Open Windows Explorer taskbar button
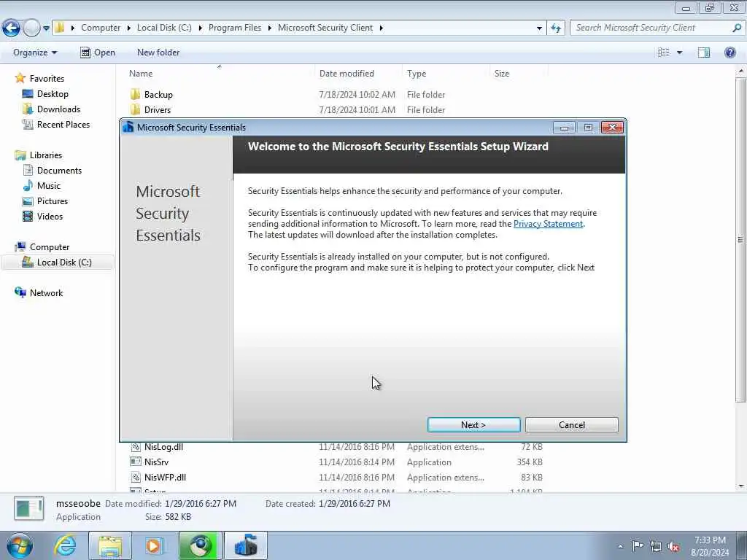The width and height of the screenshot is (747, 560). click(110, 545)
